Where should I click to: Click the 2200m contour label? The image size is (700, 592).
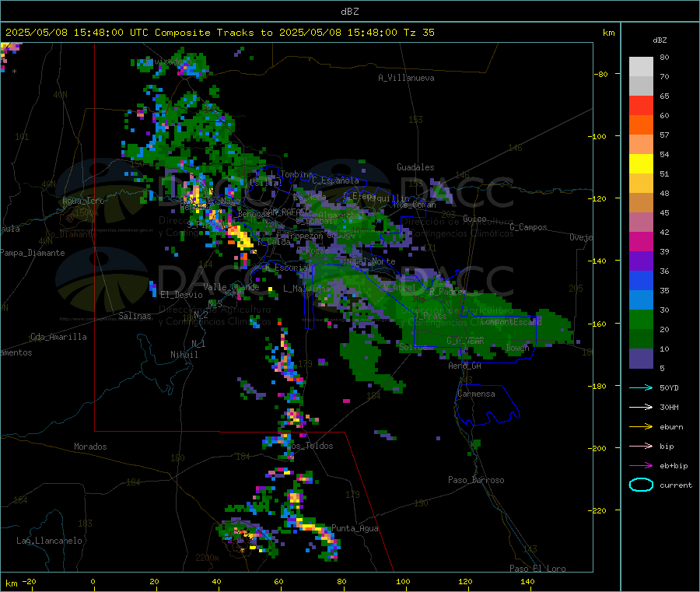(207, 558)
